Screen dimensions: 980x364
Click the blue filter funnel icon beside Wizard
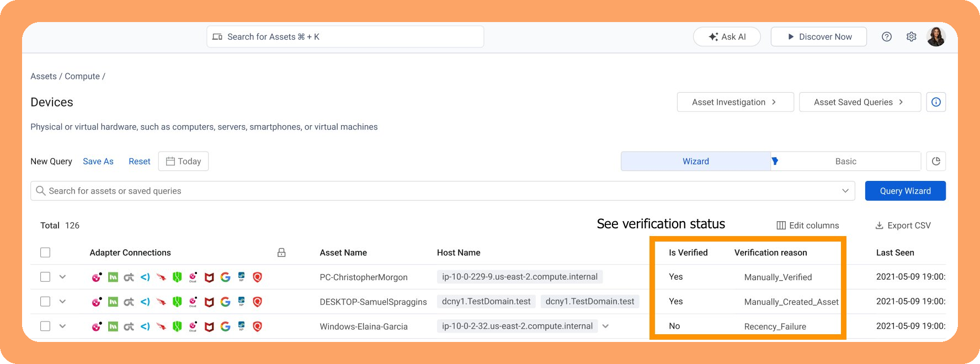(775, 161)
